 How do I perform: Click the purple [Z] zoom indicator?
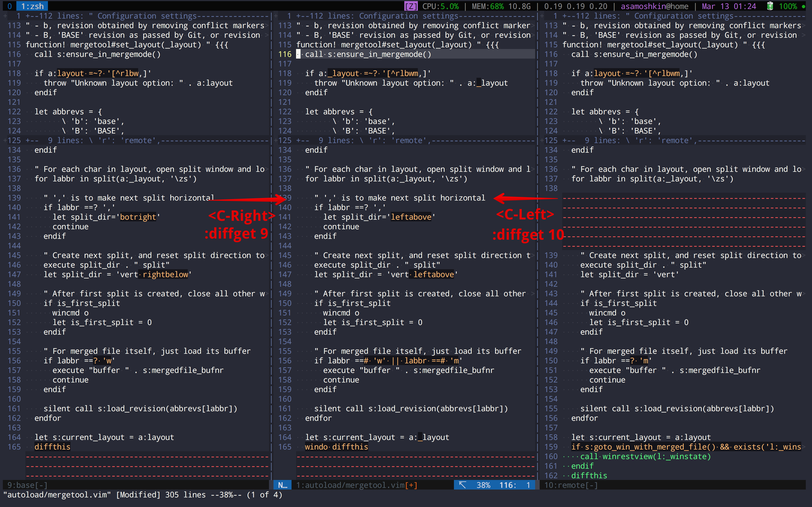pyautogui.click(x=411, y=6)
